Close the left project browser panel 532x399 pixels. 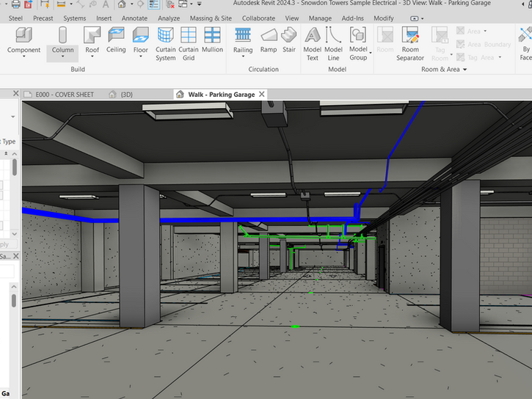16,256
